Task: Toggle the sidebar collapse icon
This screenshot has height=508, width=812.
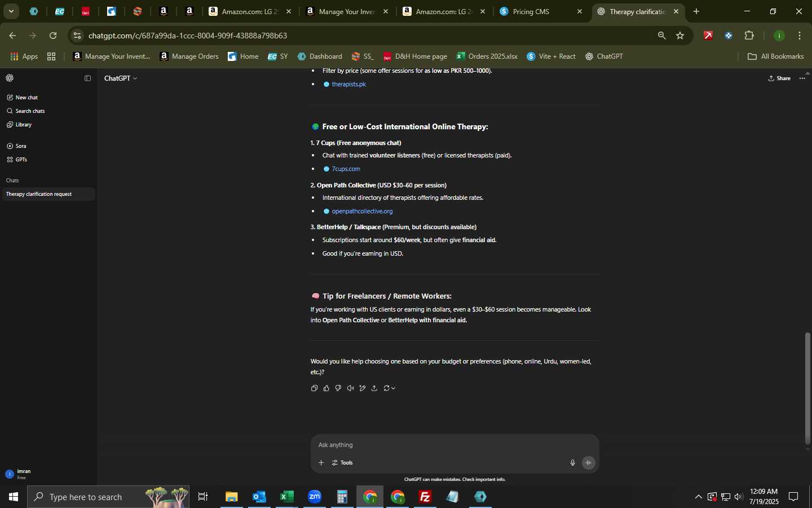Action: (87, 78)
